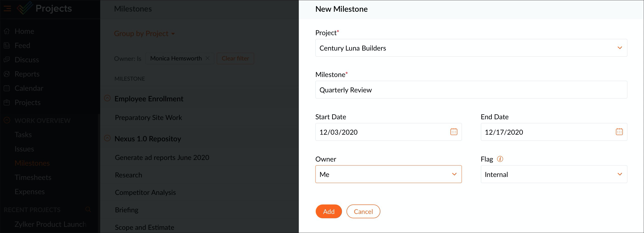Open the Zylker Product Launch recent project
644x233 pixels.
[50, 224]
